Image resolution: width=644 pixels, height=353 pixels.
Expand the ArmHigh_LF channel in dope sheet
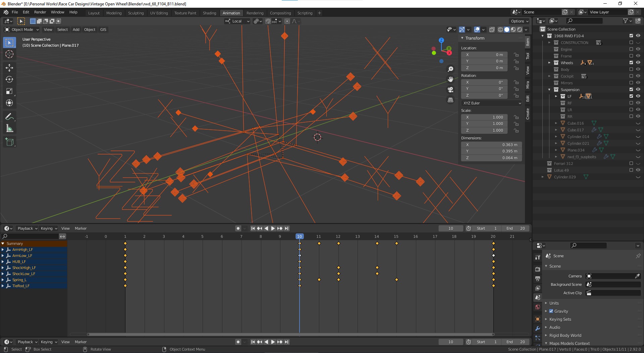tap(3, 250)
